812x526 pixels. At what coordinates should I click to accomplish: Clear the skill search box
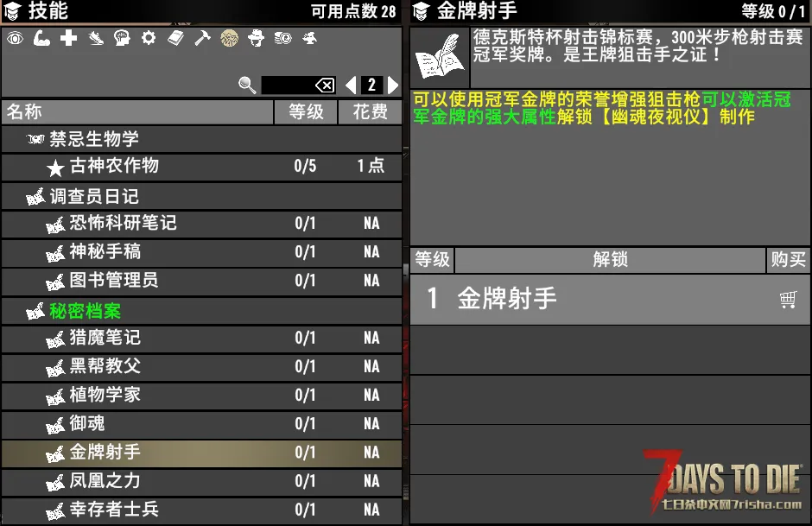click(325, 85)
